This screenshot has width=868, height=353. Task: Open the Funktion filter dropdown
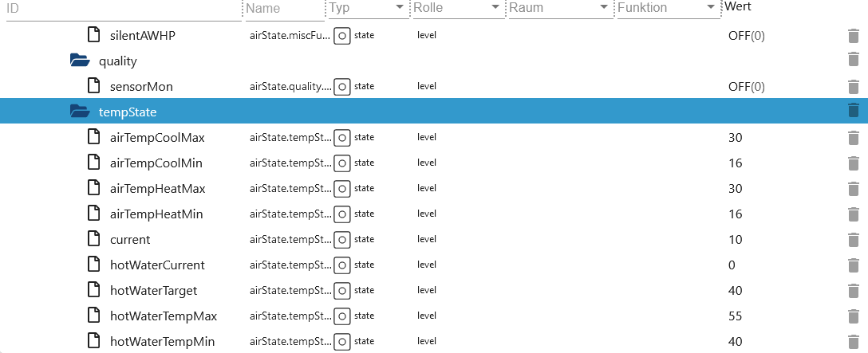711,7
